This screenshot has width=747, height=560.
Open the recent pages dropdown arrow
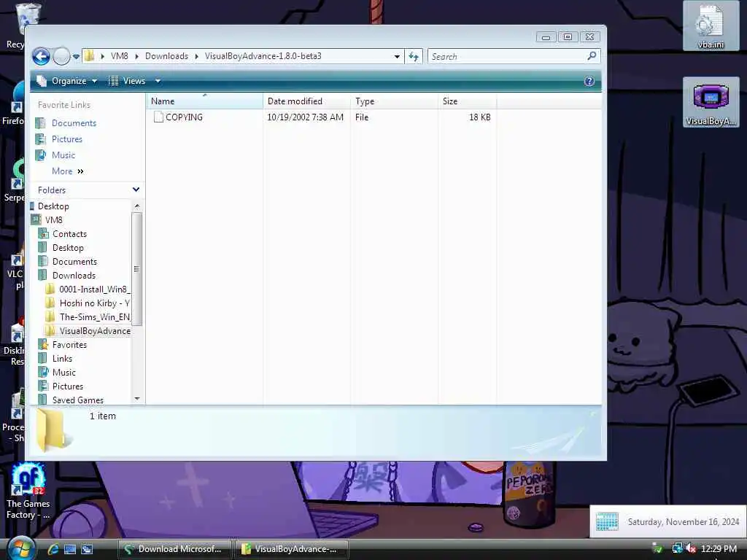click(76, 57)
